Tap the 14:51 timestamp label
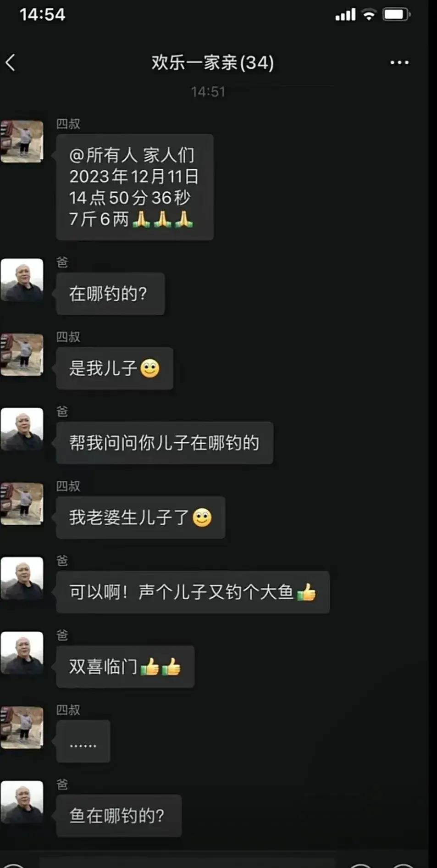Image resolution: width=437 pixels, height=868 pixels. point(208,92)
